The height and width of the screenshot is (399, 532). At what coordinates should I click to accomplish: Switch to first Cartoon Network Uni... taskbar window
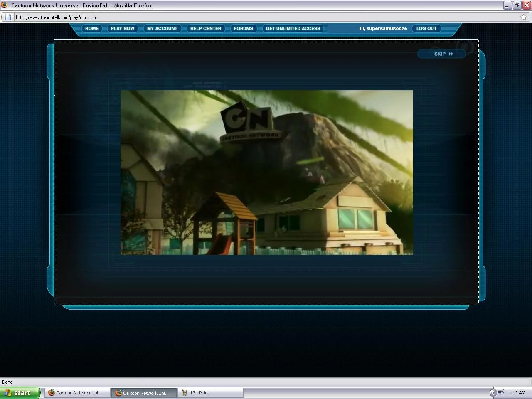pyautogui.click(x=77, y=393)
